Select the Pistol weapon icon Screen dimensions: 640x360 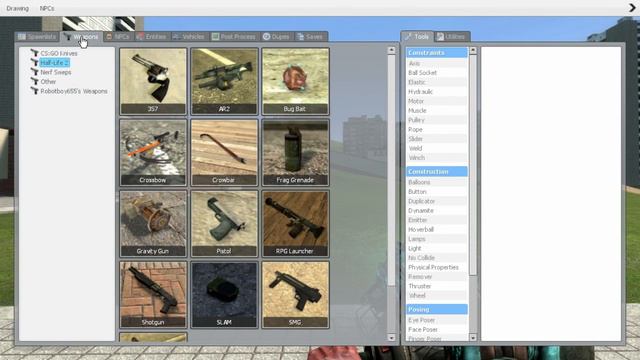coord(224,223)
